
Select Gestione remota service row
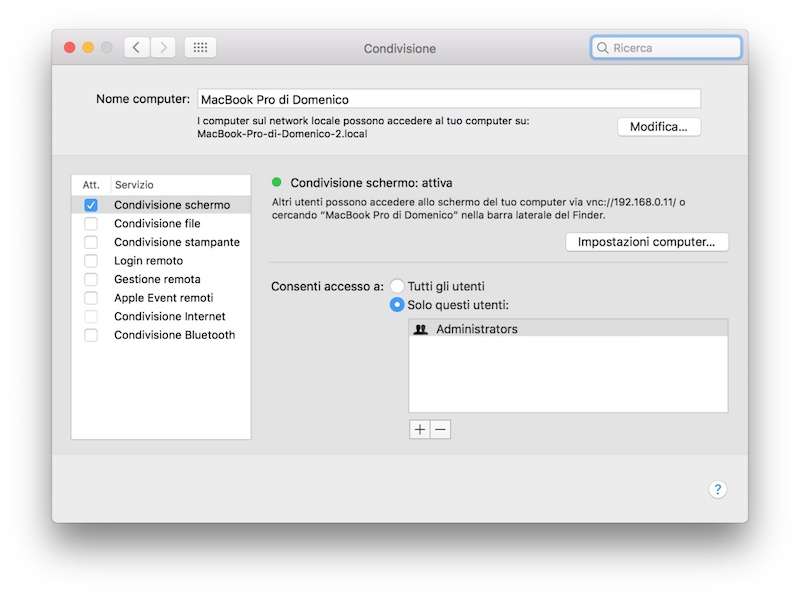[161, 279]
